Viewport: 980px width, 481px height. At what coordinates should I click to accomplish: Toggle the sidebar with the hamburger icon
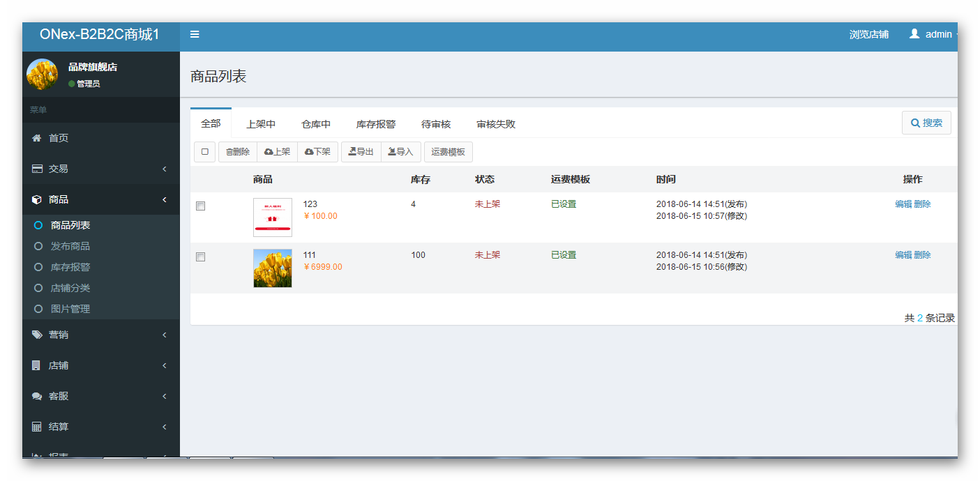(x=195, y=34)
